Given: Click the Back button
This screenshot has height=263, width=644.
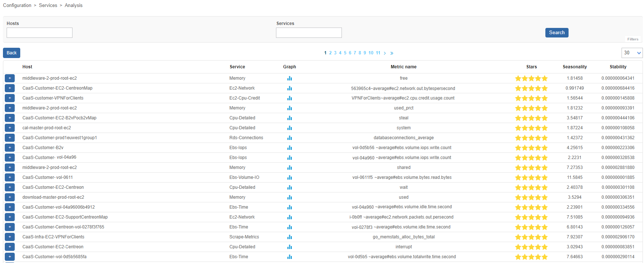Looking at the screenshot, I should click(12, 53).
